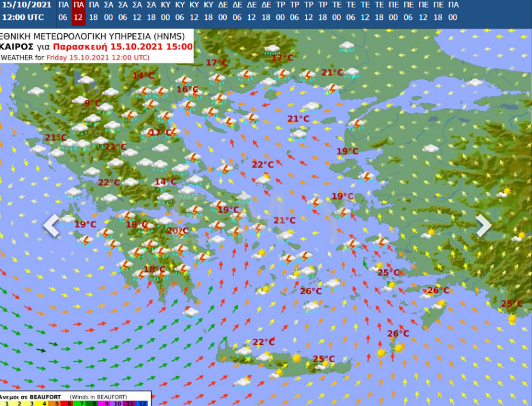
Task: Select the last ΠΑ 00 forecast time
Action: click(452, 11)
